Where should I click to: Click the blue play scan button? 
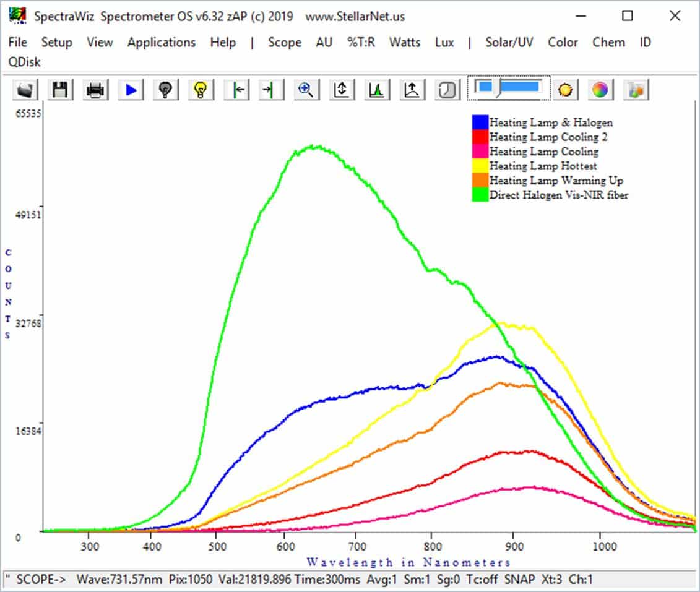tap(131, 90)
